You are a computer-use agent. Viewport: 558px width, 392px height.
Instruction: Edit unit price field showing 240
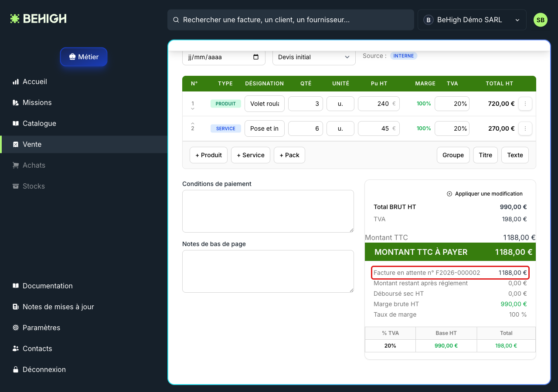pos(379,104)
